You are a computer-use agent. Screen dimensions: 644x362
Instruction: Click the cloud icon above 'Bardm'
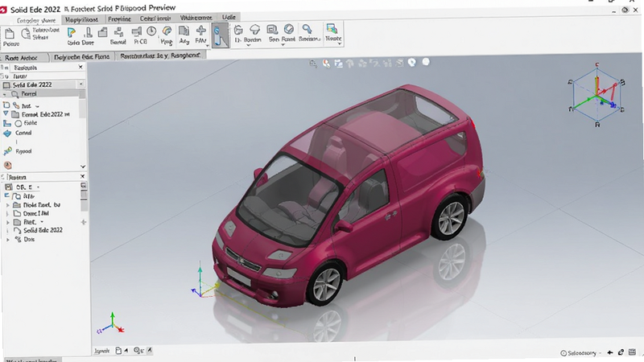point(254,30)
